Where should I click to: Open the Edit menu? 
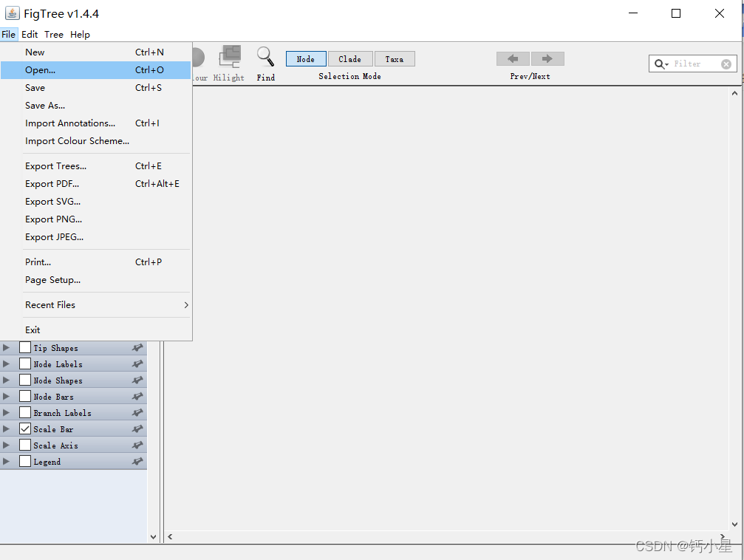(x=30, y=34)
